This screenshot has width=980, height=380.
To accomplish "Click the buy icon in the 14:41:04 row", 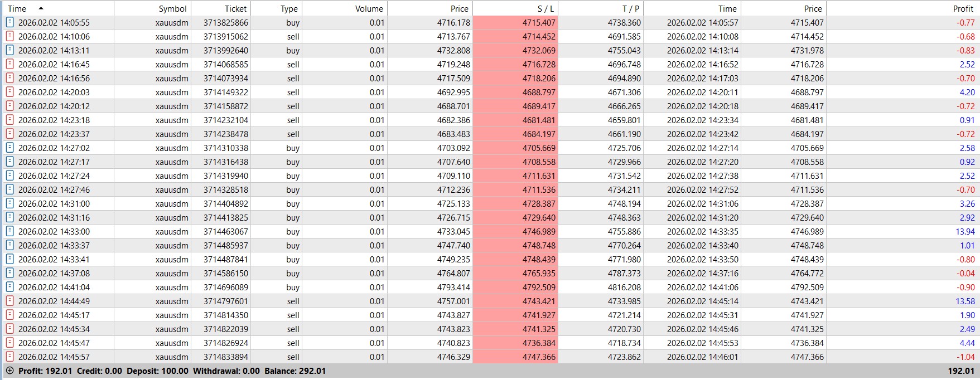I will 9,287.
